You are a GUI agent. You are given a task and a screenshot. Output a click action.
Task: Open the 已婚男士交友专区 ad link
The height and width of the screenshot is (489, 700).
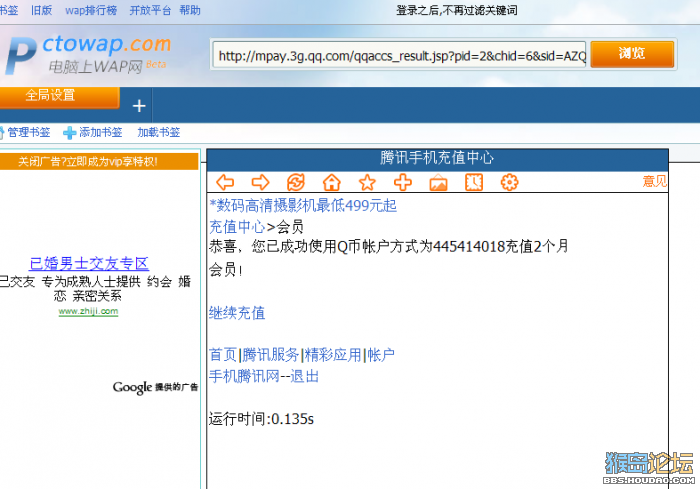pos(89,263)
